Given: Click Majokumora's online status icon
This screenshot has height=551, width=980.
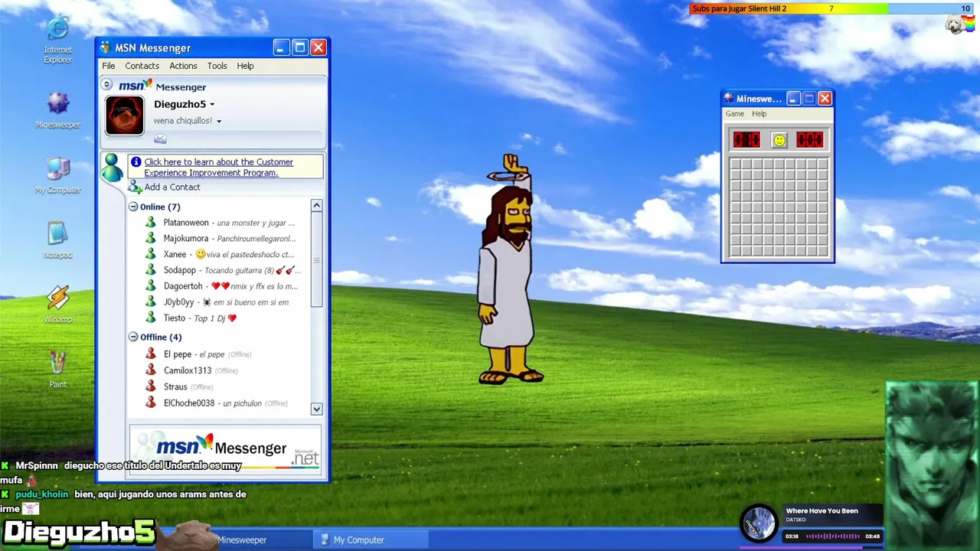Looking at the screenshot, I should click(x=151, y=239).
